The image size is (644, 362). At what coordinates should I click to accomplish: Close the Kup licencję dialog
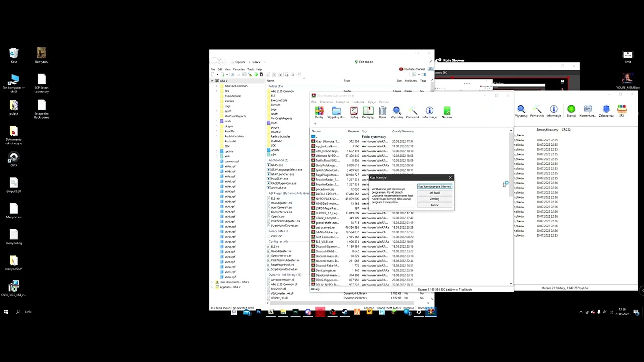(450, 177)
